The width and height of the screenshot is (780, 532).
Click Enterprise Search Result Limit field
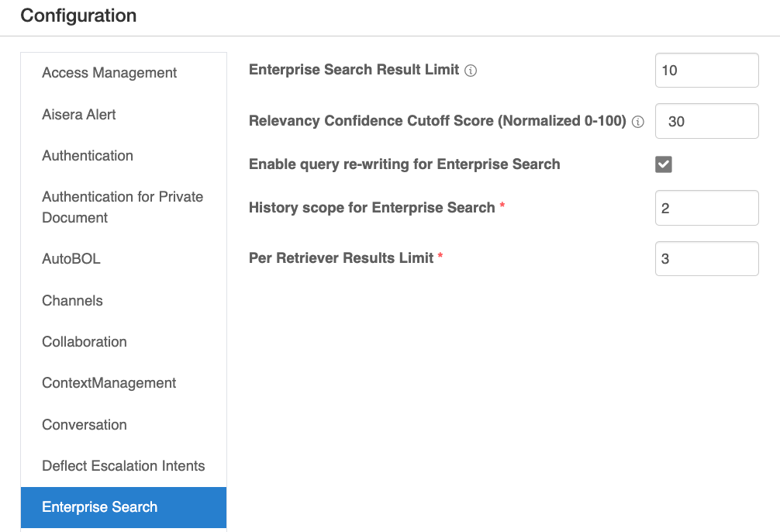click(706, 71)
